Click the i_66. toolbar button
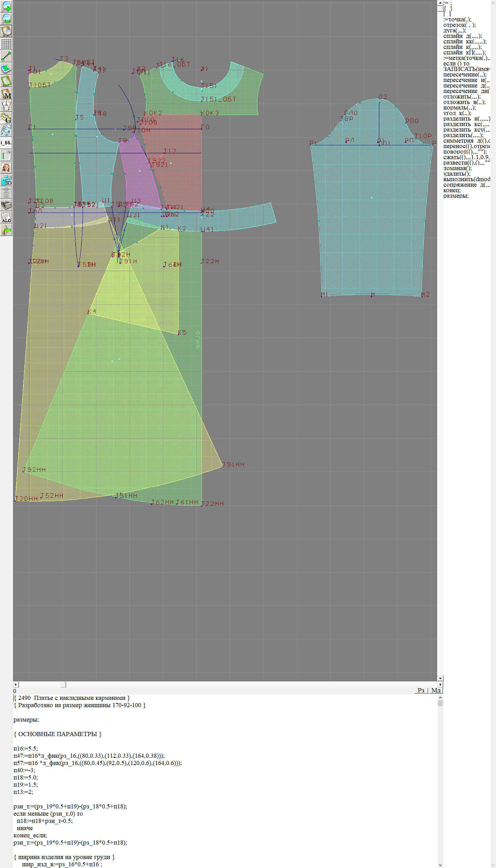This screenshot has width=496, height=868. click(x=6, y=143)
